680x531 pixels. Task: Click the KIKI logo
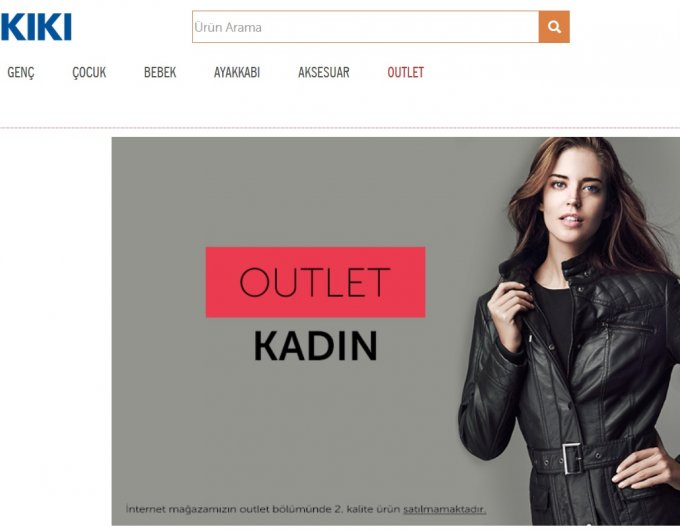[x=36, y=27]
